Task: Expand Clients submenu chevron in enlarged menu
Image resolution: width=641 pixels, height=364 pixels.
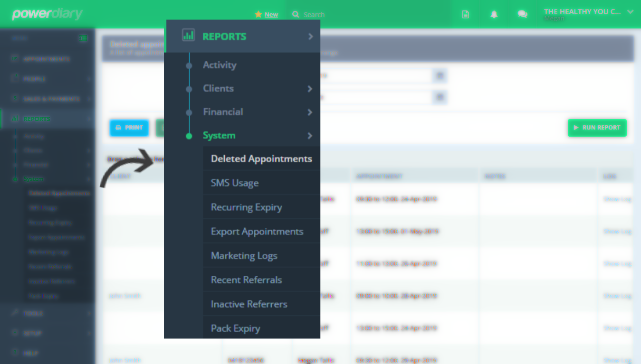Action: (x=310, y=89)
